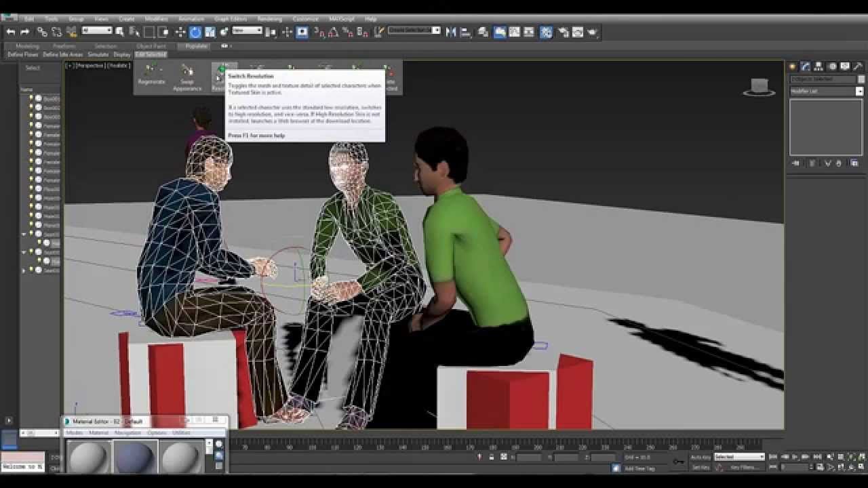Image resolution: width=868 pixels, height=488 pixels.
Task: Switch to the Modeling ribbon tab
Action: click(x=27, y=46)
